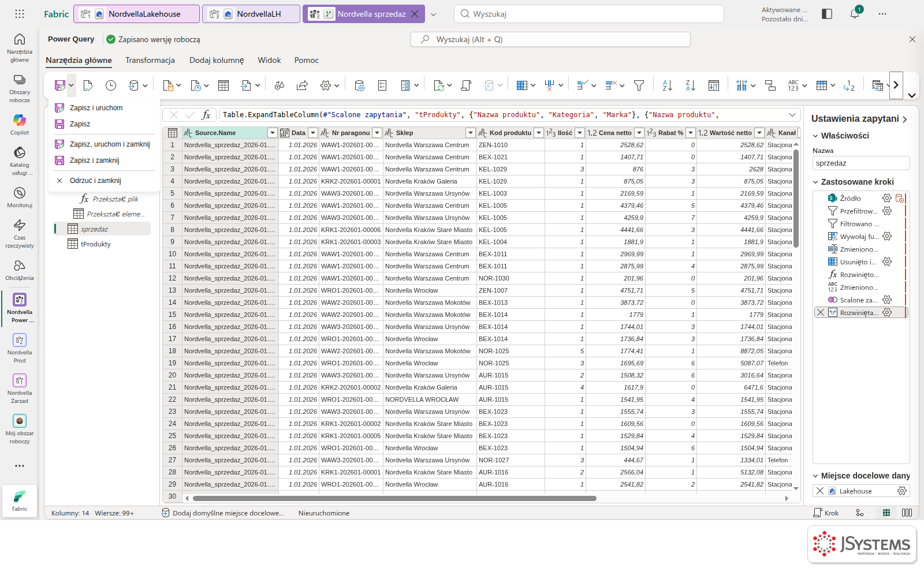Toggle diagram view in status bar
This screenshot has width=924, height=568.
point(860,513)
